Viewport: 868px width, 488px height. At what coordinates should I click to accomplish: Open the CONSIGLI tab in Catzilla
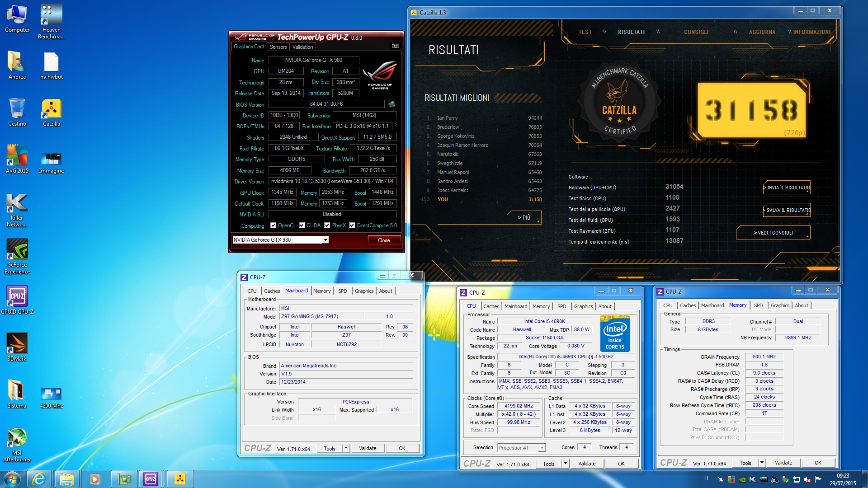tap(696, 32)
